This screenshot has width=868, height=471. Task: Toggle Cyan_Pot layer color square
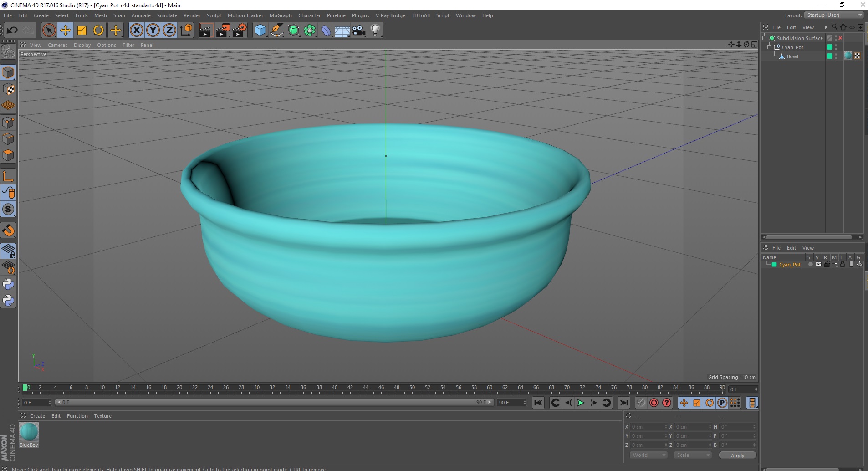[830, 47]
